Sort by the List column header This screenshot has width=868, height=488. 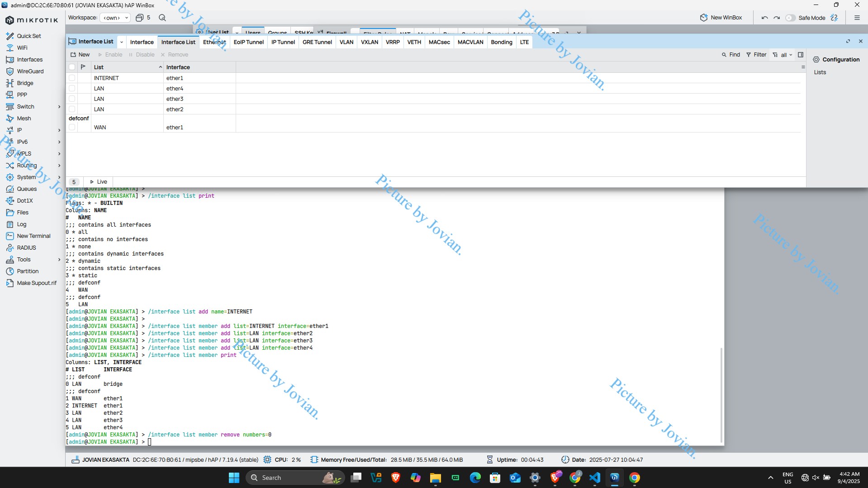click(x=127, y=67)
